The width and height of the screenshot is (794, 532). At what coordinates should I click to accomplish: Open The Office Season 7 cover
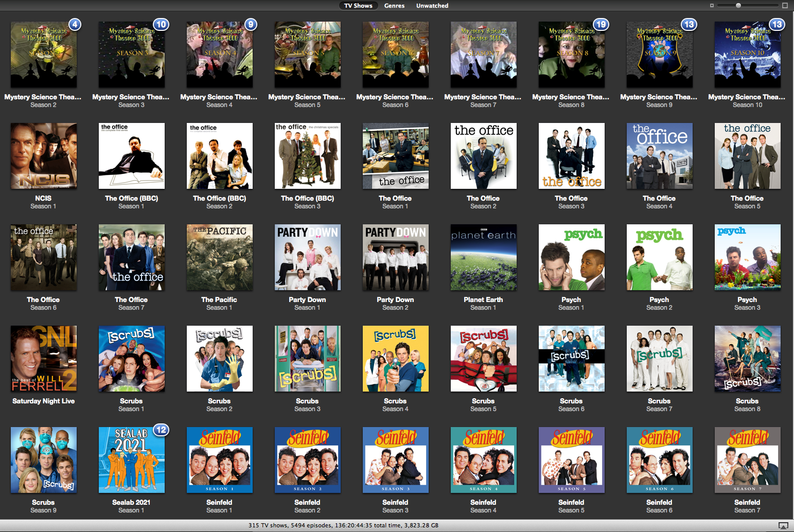[x=132, y=257]
